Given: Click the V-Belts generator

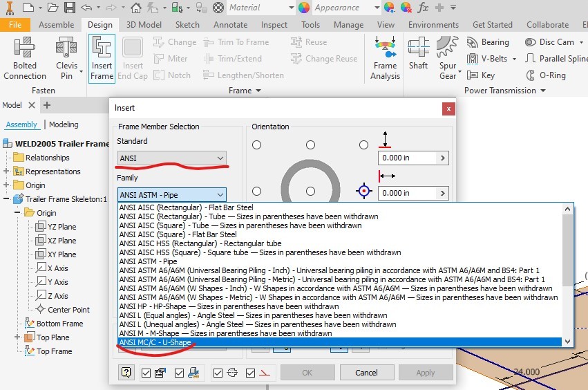Looking at the screenshot, I should pyautogui.click(x=487, y=59).
